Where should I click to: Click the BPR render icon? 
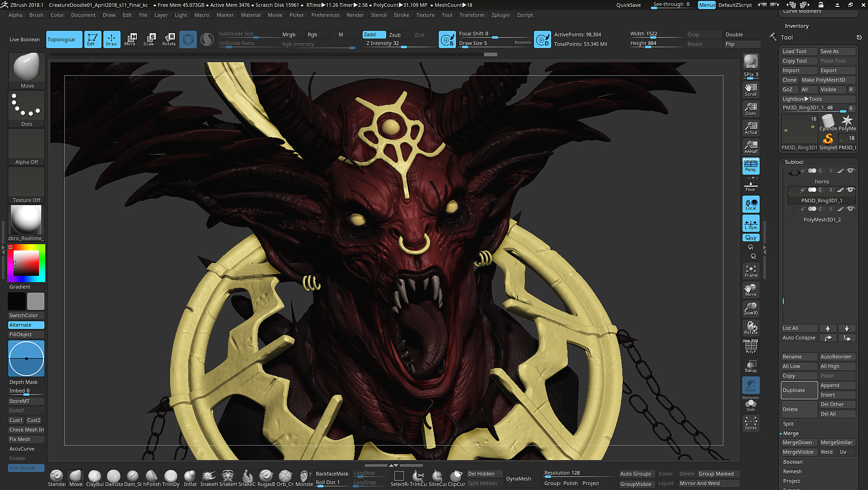click(751, 62)
